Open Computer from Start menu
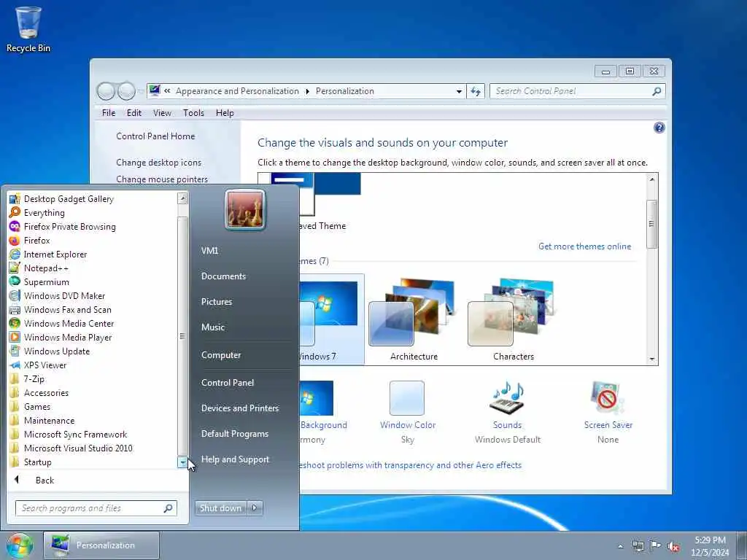The width and height of the screenshot is (747, 560). 221,355
